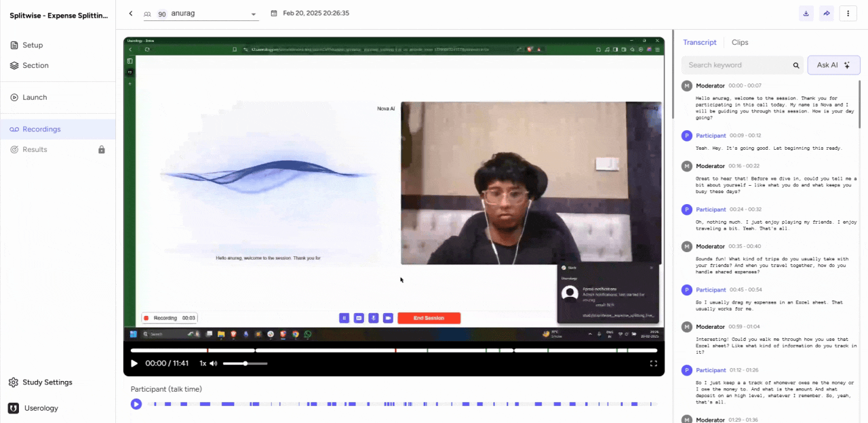Viewport: 868px width, 423px height.
Task: Download the session recording
Action: 806,13
